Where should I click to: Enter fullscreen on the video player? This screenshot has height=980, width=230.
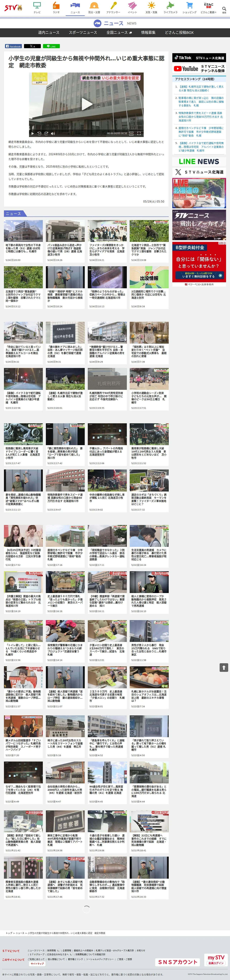pyautogui.click(x=139, y=134)
